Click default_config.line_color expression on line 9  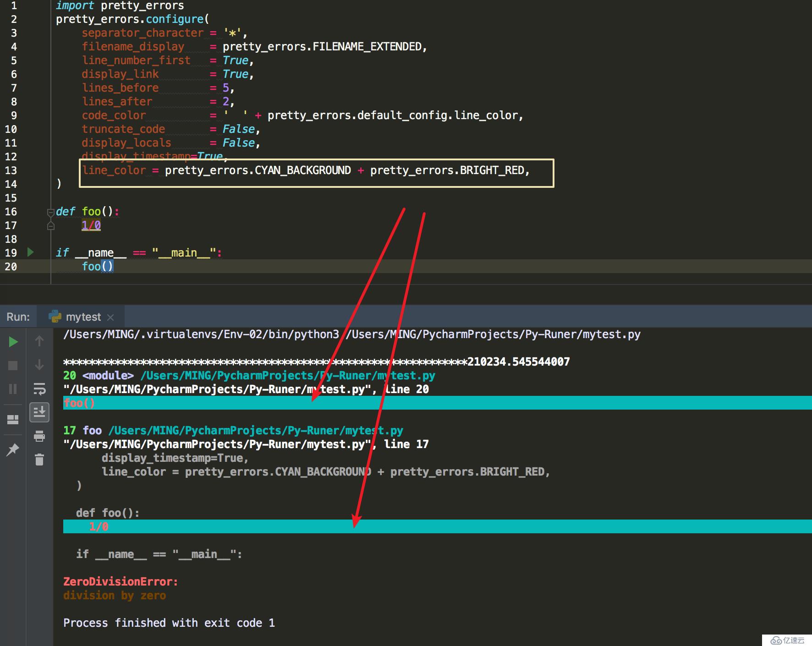pos(438,115)
